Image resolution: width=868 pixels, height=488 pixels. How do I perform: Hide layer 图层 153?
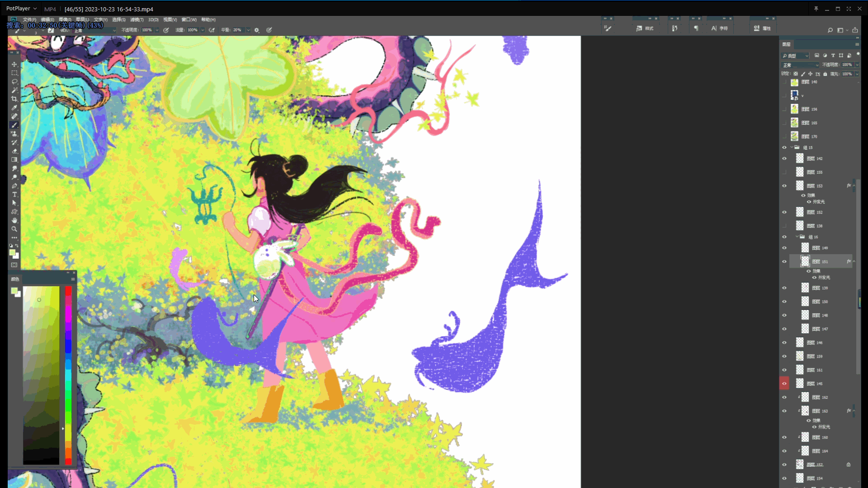[784, 186]
